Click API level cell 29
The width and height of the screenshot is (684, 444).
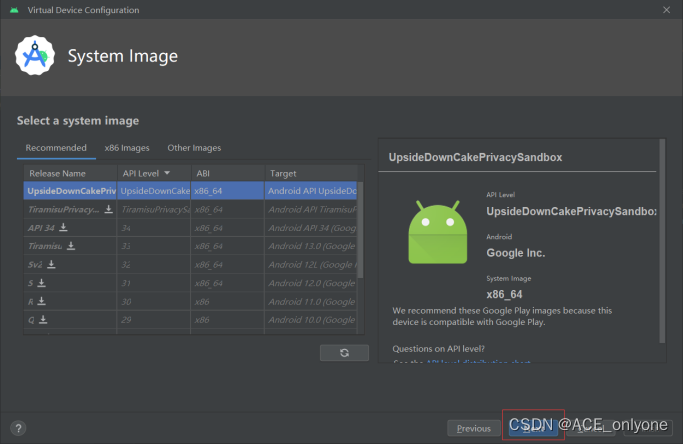pyautogui.click(x=154, y=320)
